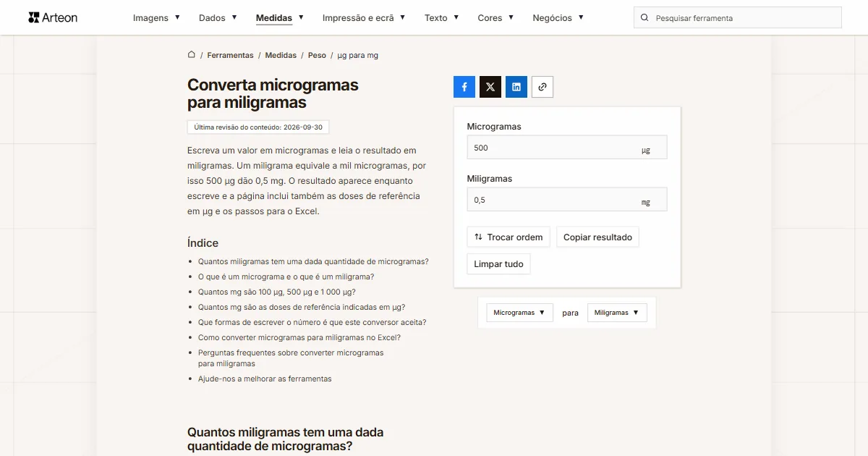Open index link Perguntas frequentes
This screenshot has width=868, height=456.
click(x=291, y=358)
